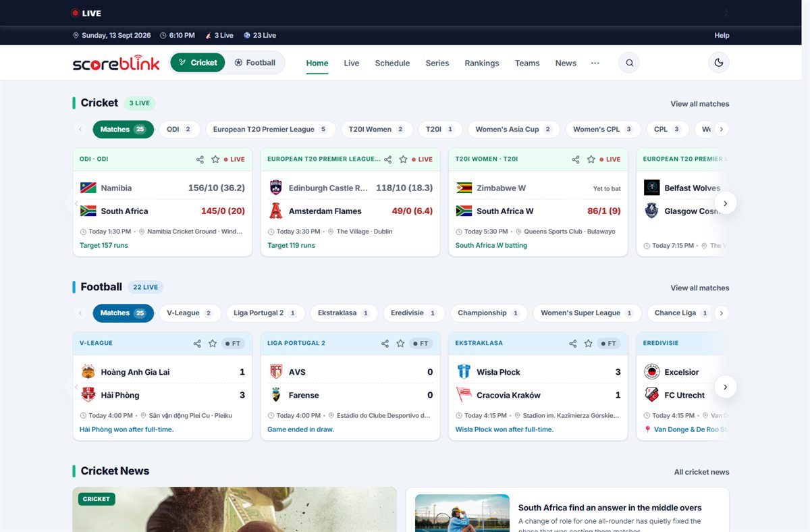810x532 pixels.
Task: Switch to Cricket sport toggle
Action: (198, 63)
